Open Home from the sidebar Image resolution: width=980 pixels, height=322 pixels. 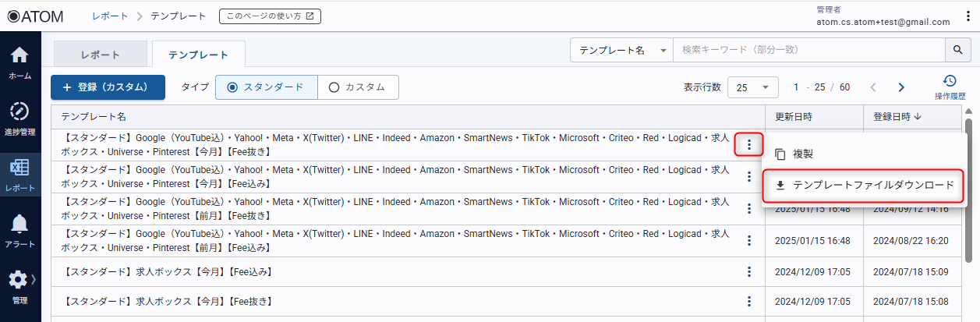(20, 62)
